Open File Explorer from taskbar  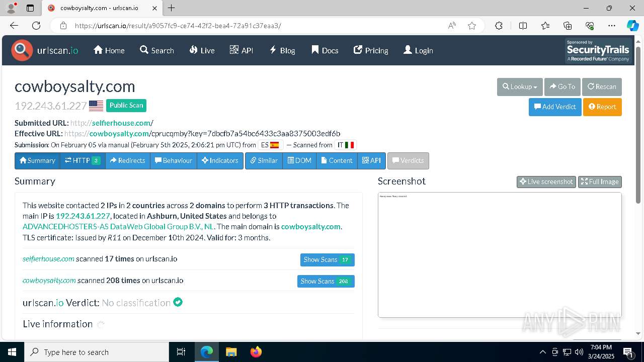tap(231, 352)
